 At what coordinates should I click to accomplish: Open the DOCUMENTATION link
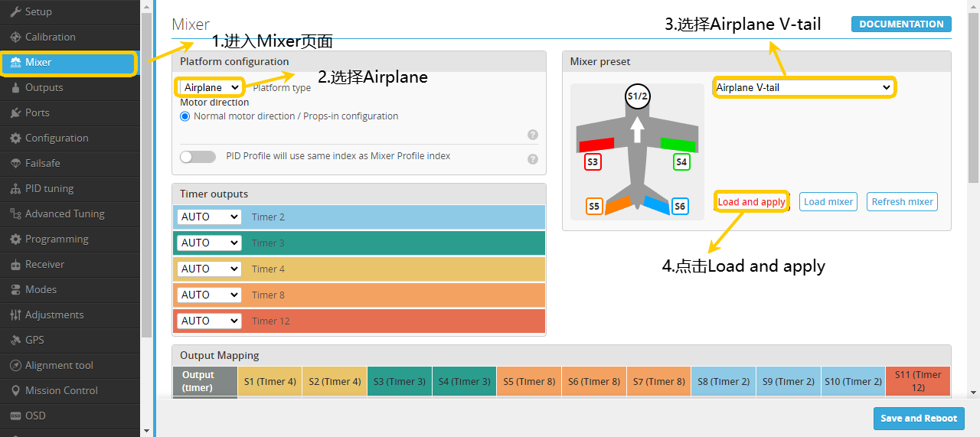pos(901,24)
